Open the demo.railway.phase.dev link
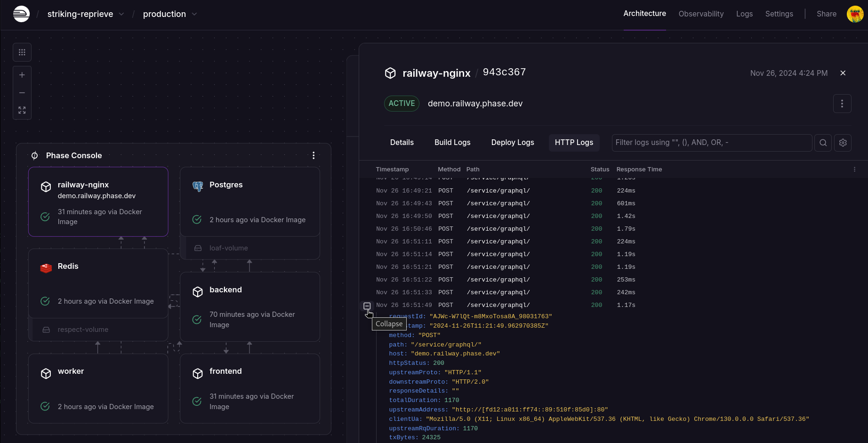 475,103
